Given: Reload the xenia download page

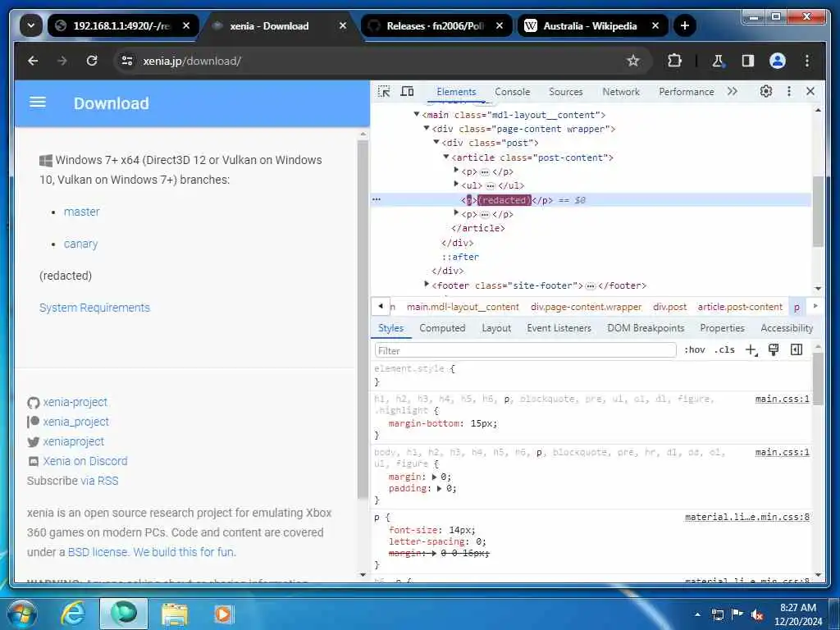Looking at the screenshot, I should [92, 61].
